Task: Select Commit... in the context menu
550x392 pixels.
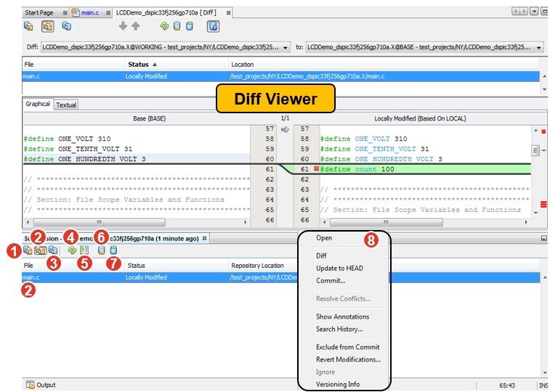Action: (331, 280)
